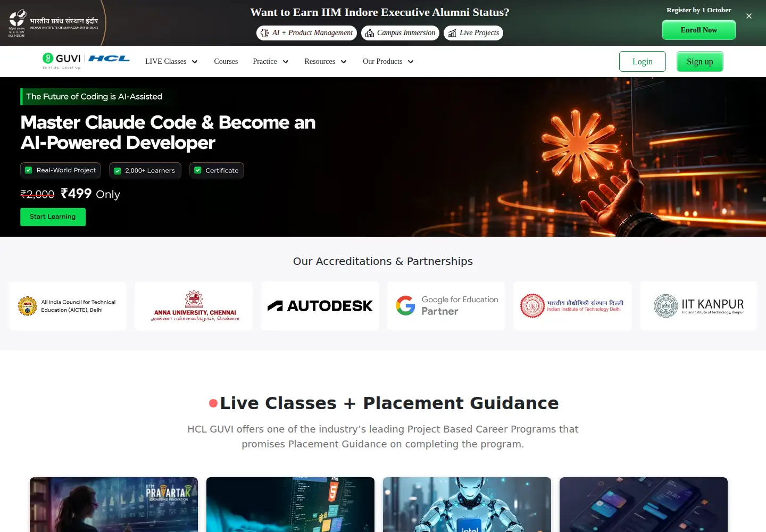Click the AICTE accreditation card

pos(68,306)
